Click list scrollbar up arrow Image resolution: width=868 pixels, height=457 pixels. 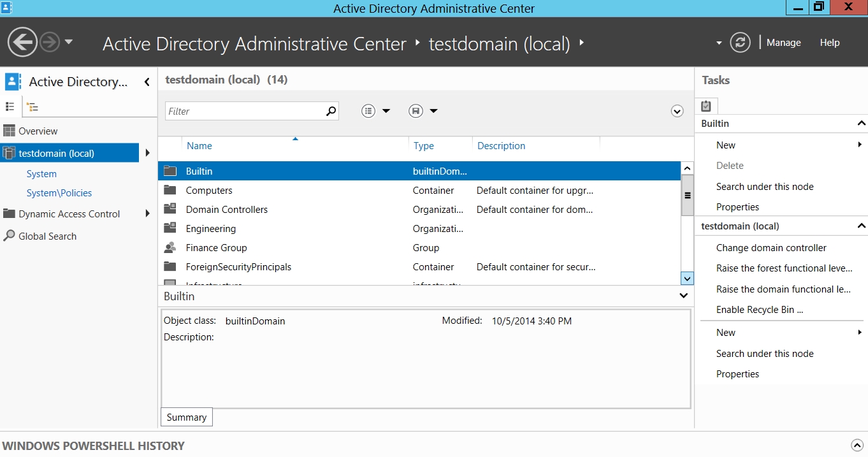[x=687, y=169]
